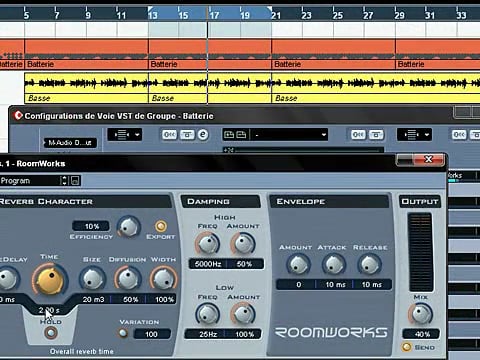Click the first bypass inserts button

pyautogui.click(x=169, y=135)
